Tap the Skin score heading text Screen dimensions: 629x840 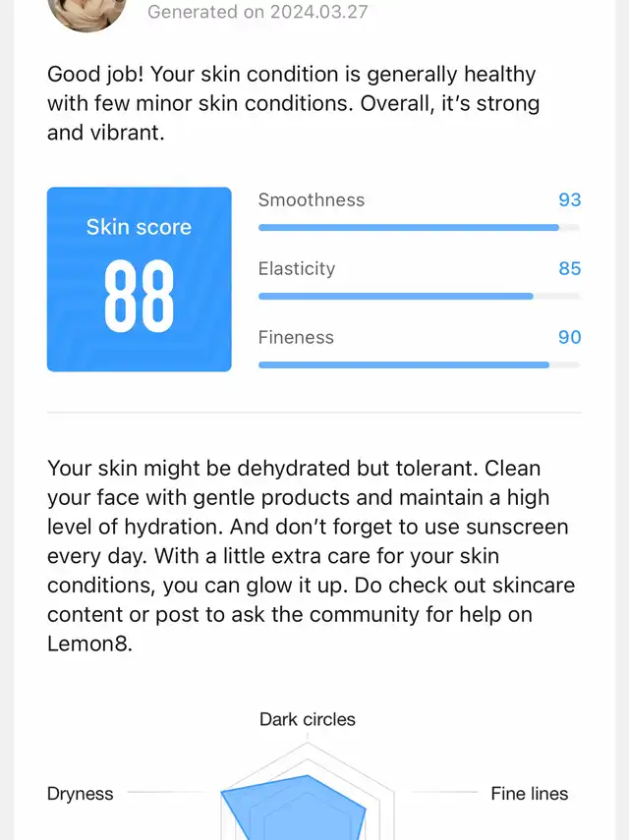[139, 227]
